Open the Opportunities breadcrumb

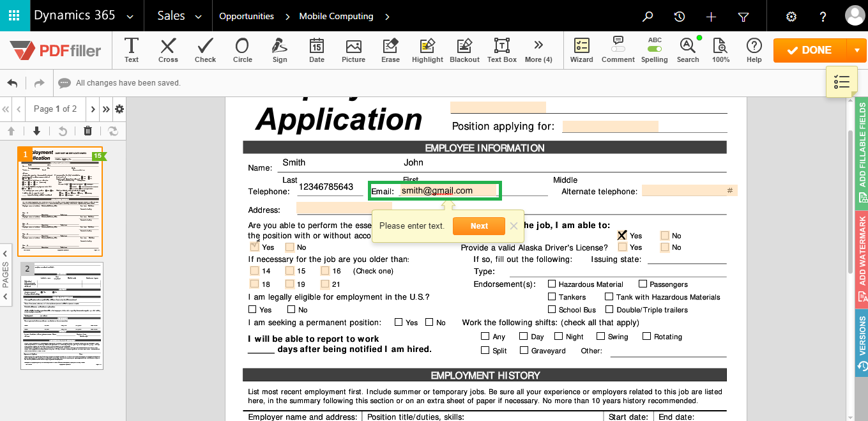click(247, 17)
